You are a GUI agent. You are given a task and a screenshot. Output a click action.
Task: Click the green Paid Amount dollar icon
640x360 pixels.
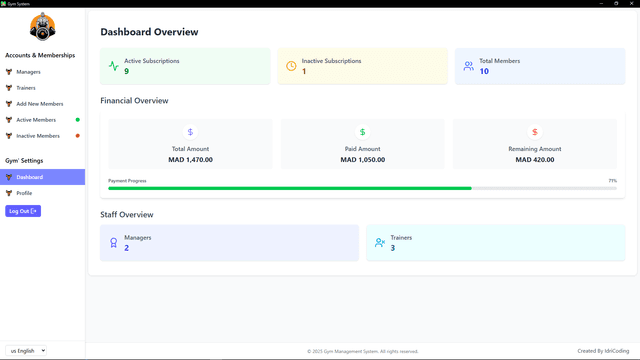coord(362,132)
